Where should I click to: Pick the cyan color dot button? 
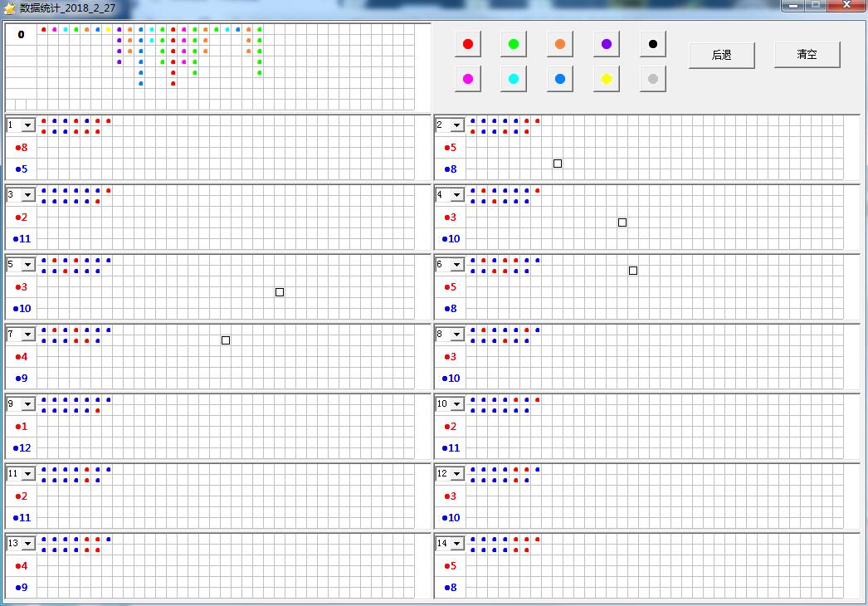[x=514, y=79]
